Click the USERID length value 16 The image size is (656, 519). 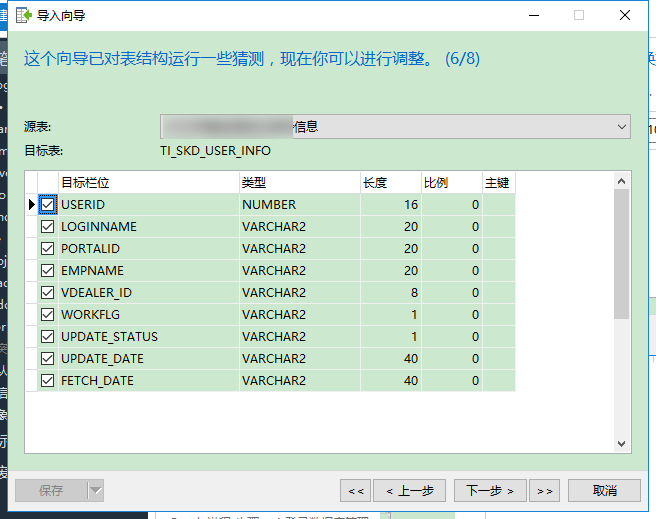click(391, 205)
